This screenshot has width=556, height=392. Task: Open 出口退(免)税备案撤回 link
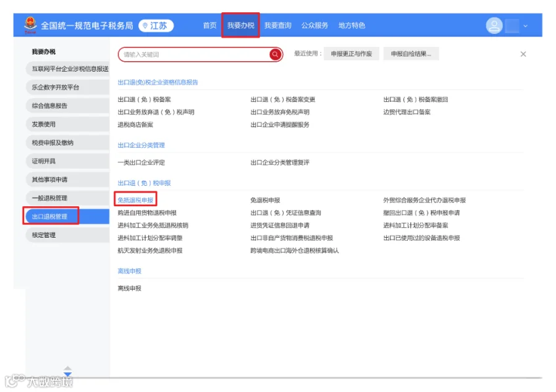[x=416, y=99]
